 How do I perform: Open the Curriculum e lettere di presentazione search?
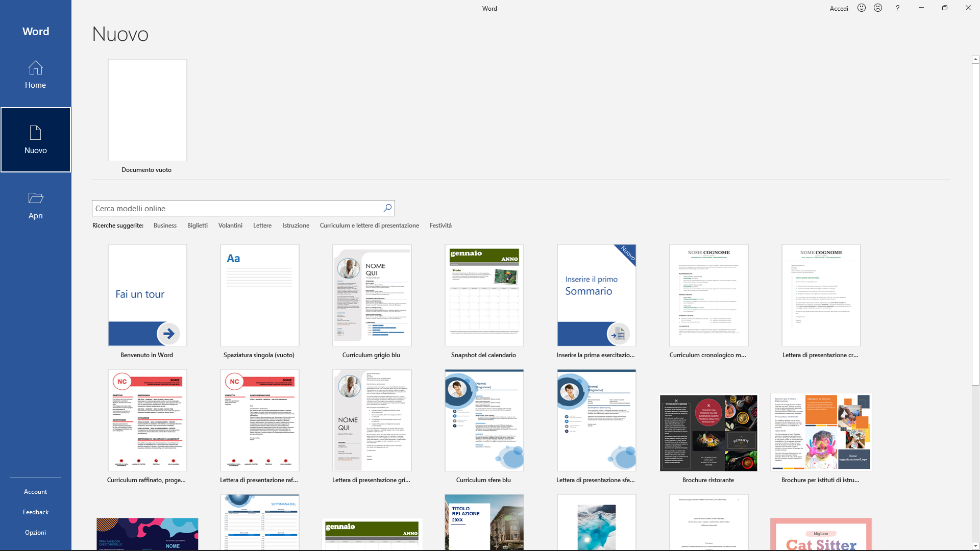(369, 225)
